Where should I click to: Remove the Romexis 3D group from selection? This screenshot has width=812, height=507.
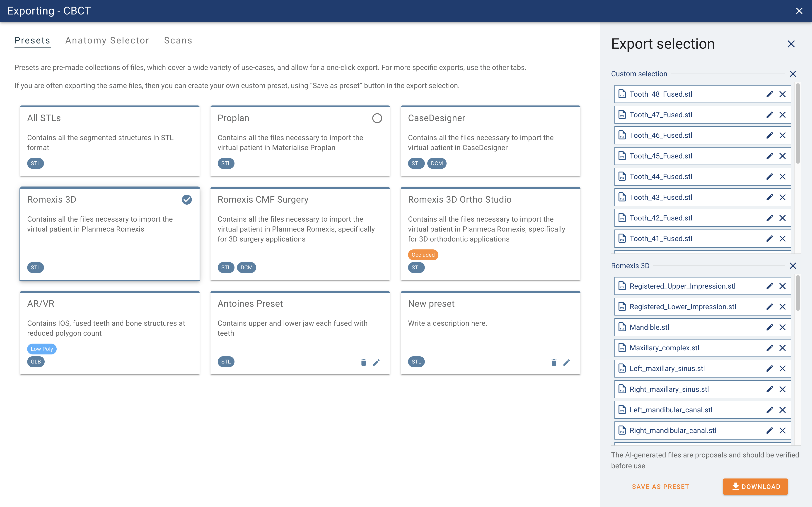793,266
